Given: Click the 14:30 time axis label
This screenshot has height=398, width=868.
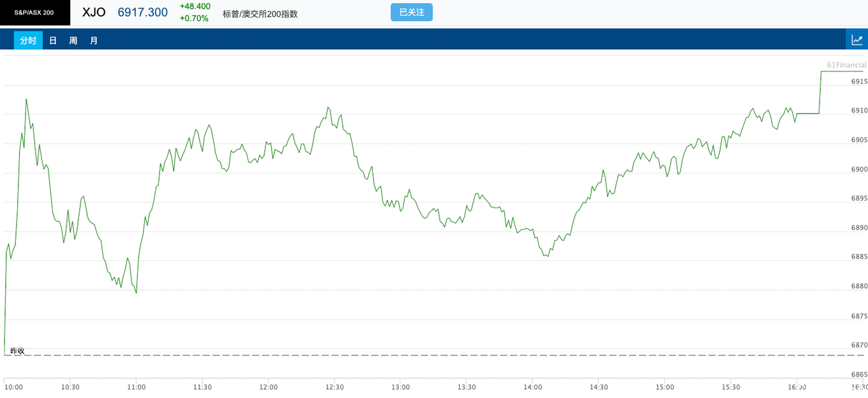Looking at the screenshot, I should tap(599, 387).
